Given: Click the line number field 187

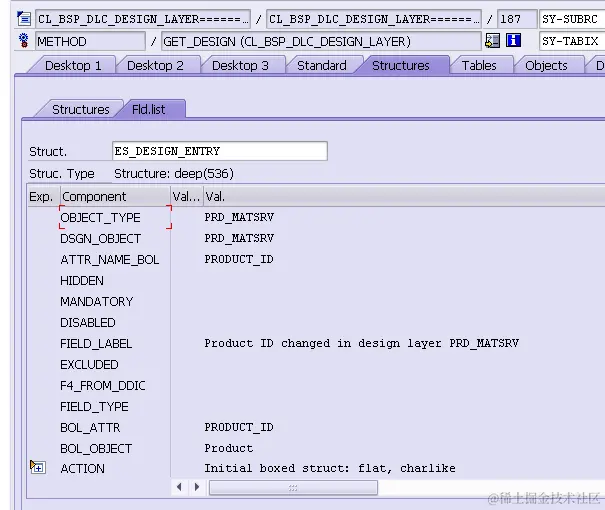Looking at the screenshot, I should point(517,19).
